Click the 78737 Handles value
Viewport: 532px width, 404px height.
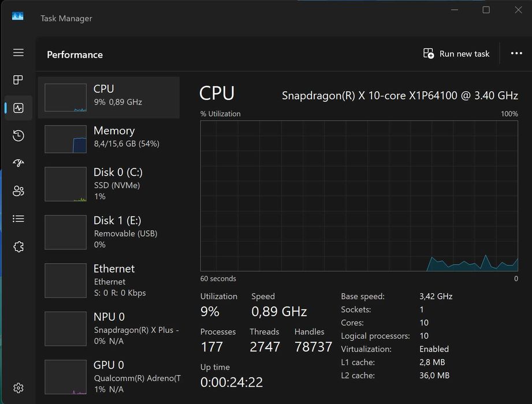pyautogui.click(x=313, y=347)
